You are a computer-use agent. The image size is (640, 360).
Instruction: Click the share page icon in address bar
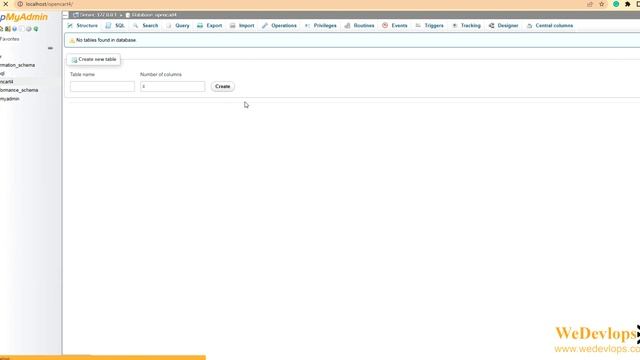590,4
